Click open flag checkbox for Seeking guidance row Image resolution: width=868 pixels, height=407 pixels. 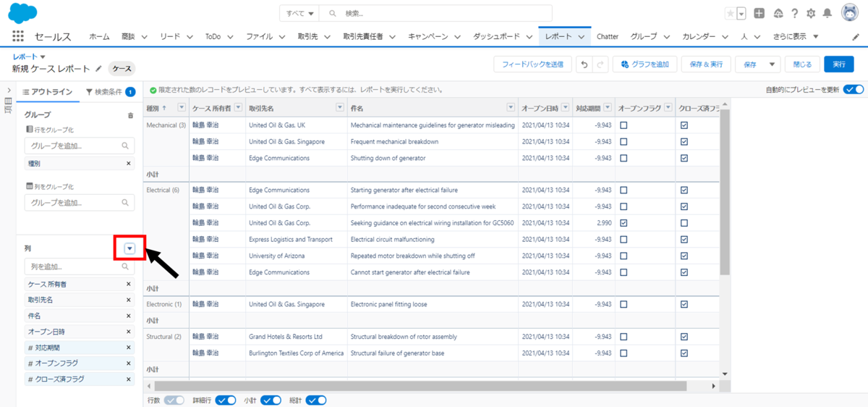[624, 223]
